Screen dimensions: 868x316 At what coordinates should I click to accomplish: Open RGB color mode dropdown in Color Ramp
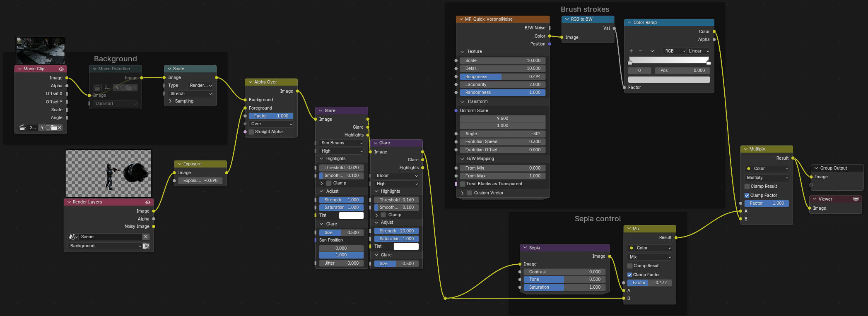coord(675,51)
